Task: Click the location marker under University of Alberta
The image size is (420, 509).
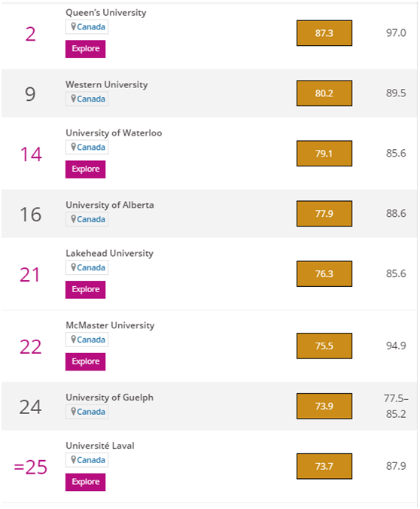Action: tap(73, 219)
